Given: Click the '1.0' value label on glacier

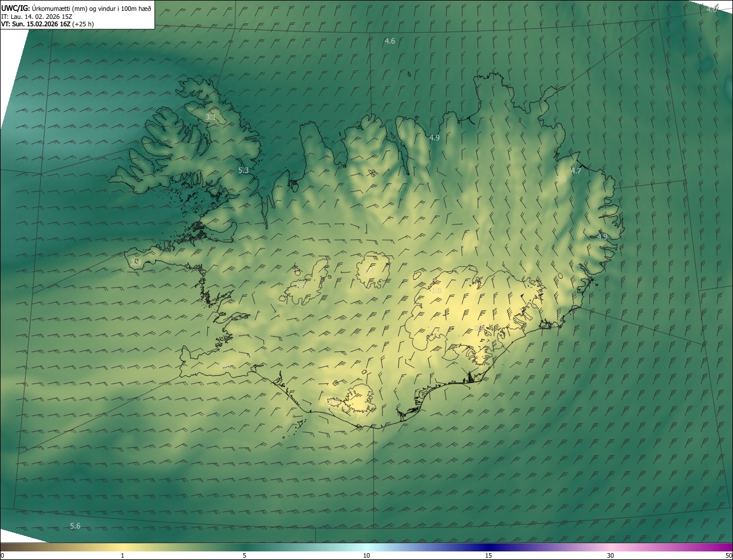Looking at the screenshot, I should pyautogui.click(x=436, y=291).
